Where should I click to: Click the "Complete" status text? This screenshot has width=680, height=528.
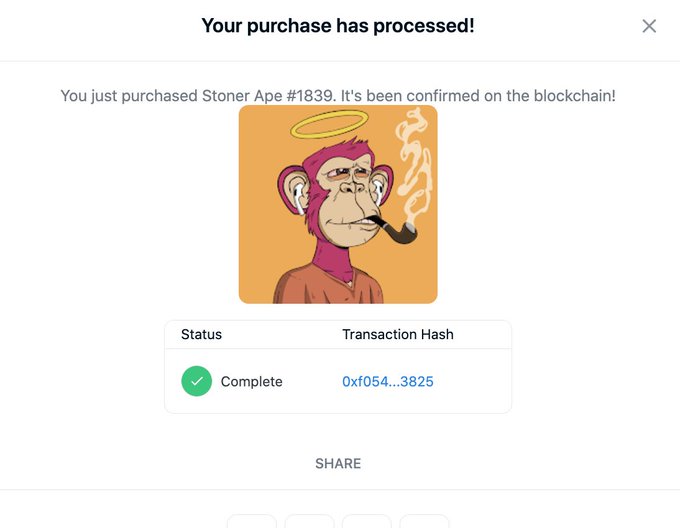pyautogui.click(x=252, y=381)
